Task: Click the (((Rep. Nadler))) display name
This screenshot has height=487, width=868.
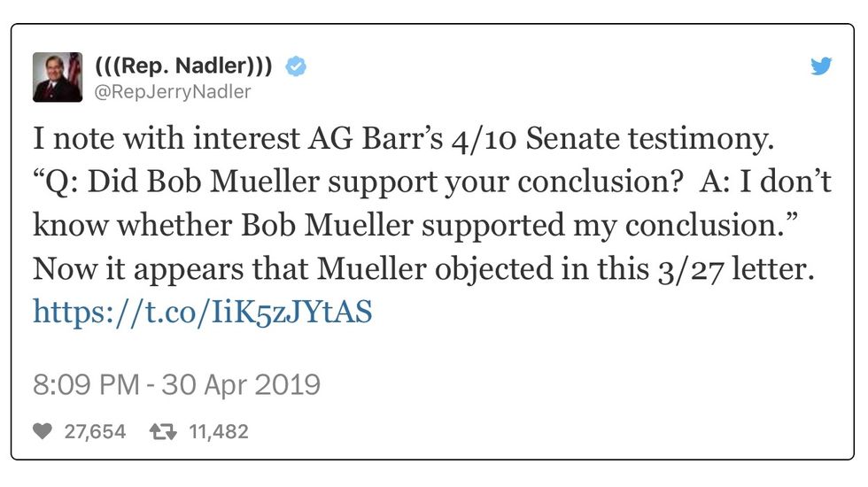Action: click(x=183, y=66)
